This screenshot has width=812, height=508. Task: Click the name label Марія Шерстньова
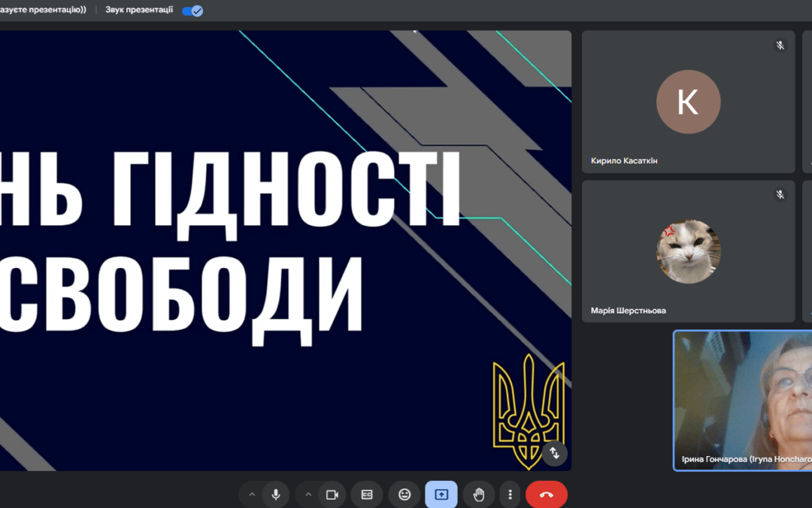click(x=628, y=311)
